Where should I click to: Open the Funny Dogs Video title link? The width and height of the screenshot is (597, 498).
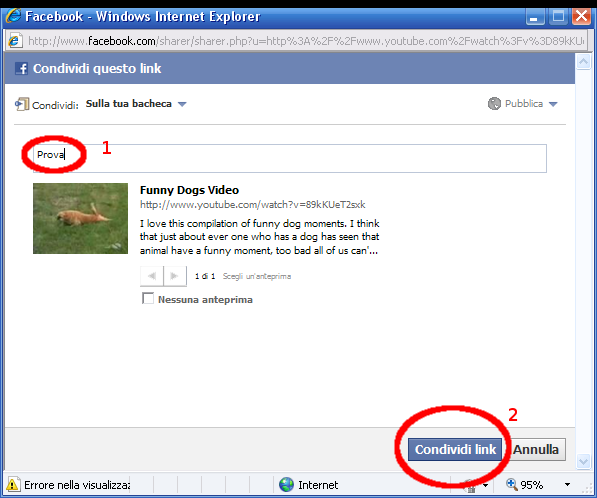pyautogui.click(x=189, y=190)
